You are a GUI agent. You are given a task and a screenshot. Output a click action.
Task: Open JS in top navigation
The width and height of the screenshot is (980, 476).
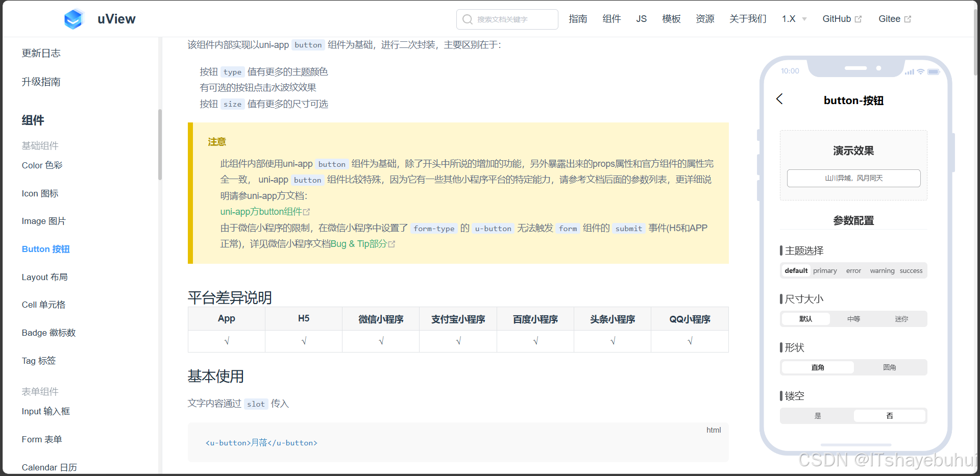coord(641,19)
